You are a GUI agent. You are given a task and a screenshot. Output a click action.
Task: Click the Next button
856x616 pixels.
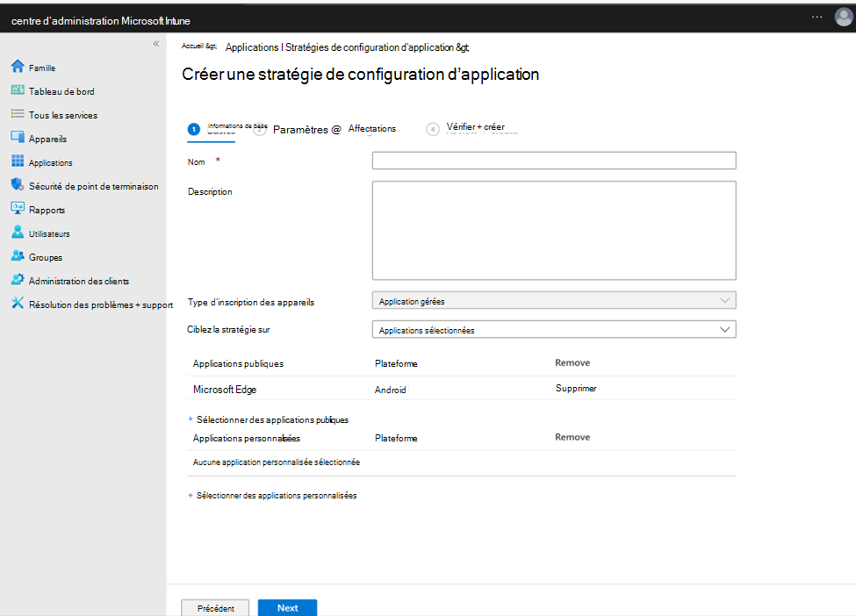click(287, 608)
